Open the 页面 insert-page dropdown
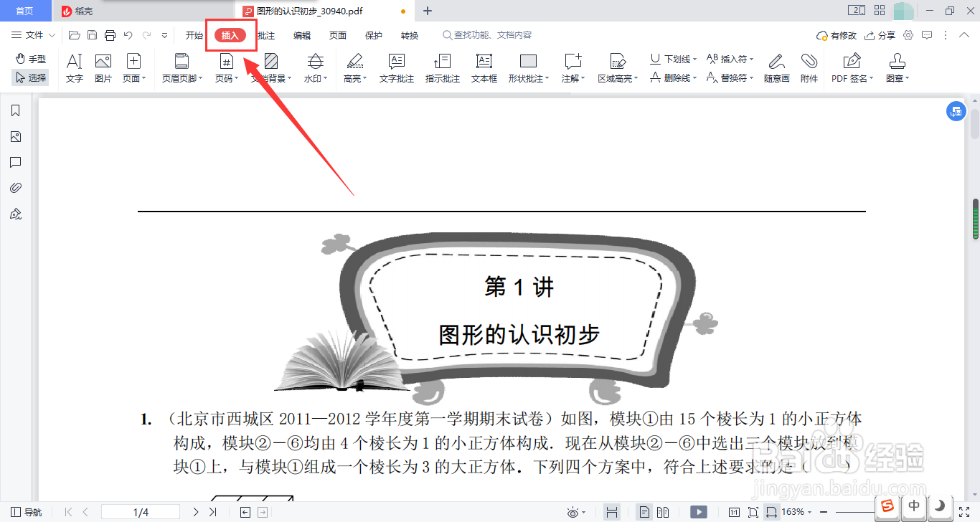Screen dimensions: 980x522 point(134,69)
